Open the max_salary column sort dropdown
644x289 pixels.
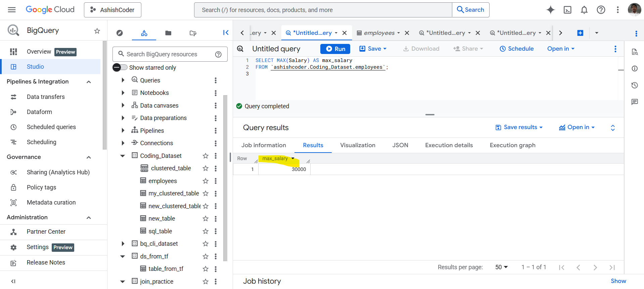click(293, 159)
